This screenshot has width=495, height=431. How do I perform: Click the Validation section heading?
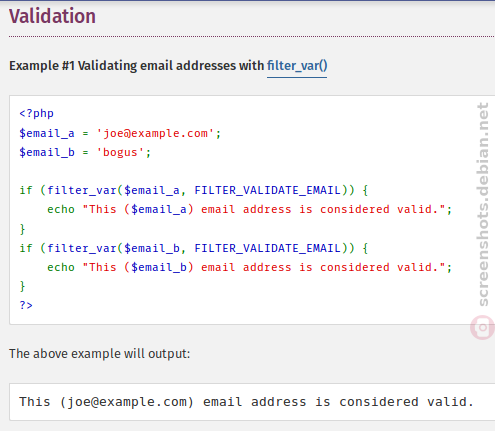[52, 16]
